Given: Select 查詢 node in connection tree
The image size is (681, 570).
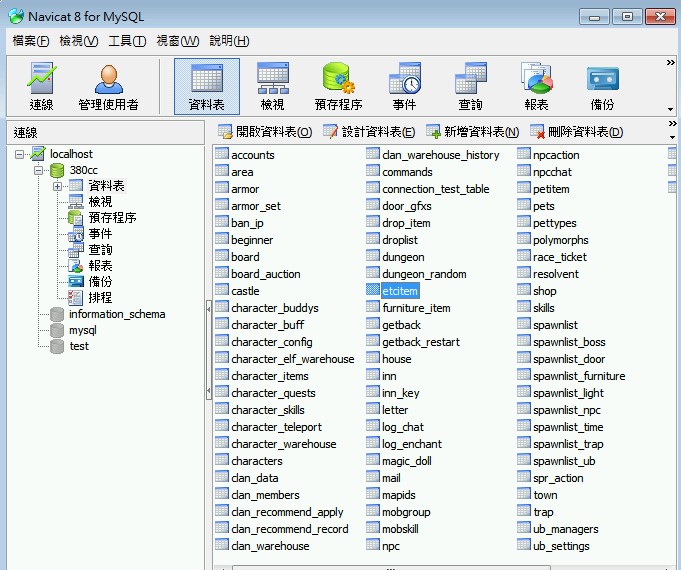Looking at the screenshot, I should [x=100, y=250].
